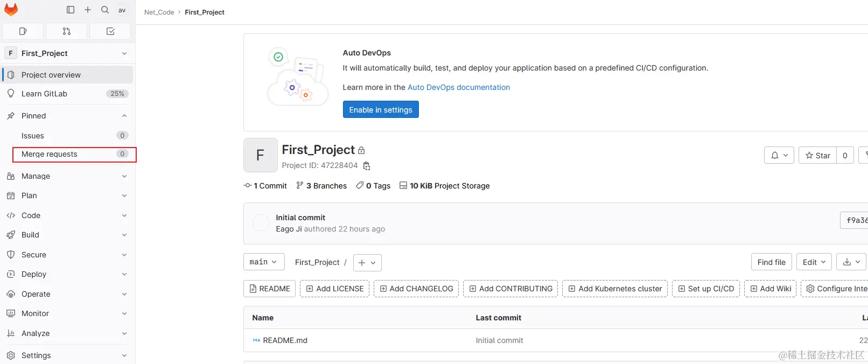This screenshot has width=868, height=364.
Task: Click First_Project breadcrumb at top
Action: (x=205, y=12)
